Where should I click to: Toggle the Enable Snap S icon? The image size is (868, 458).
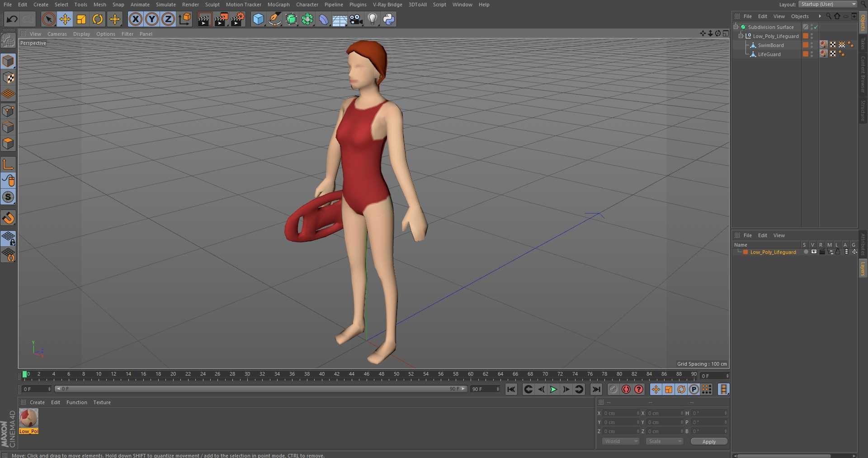coord(8,197)
